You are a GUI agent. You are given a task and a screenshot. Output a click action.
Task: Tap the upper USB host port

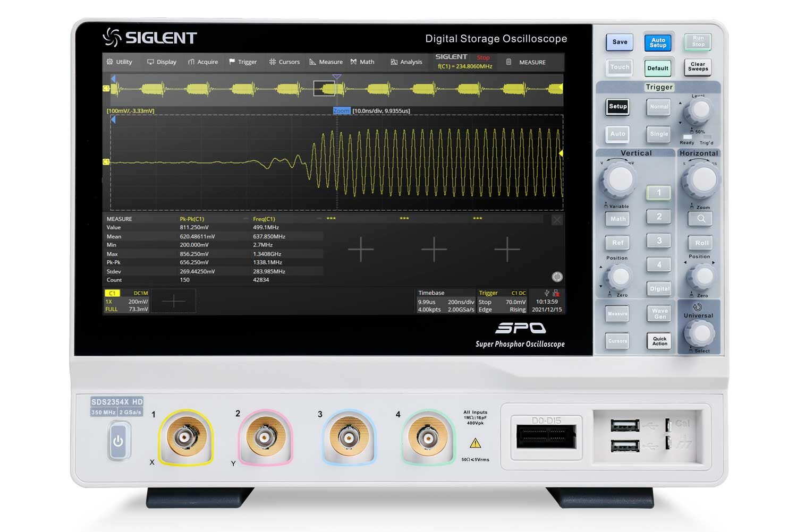[625, 425]
